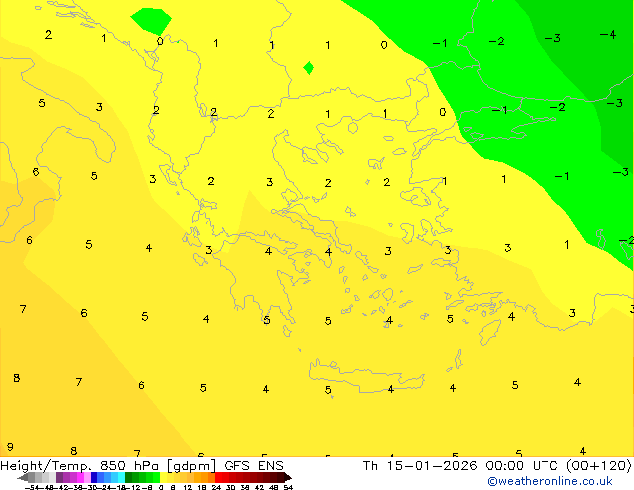Screen dimensions: 634x490
Task: Click the green pentagon-shaped contour area at top
Action: click(151, 21)
